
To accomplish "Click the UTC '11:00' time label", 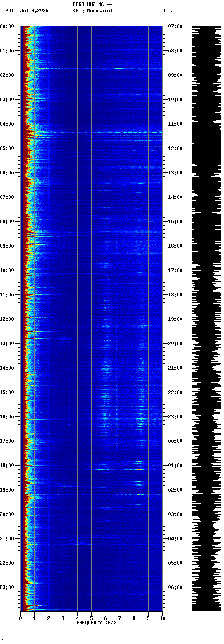I will point(175,124).
